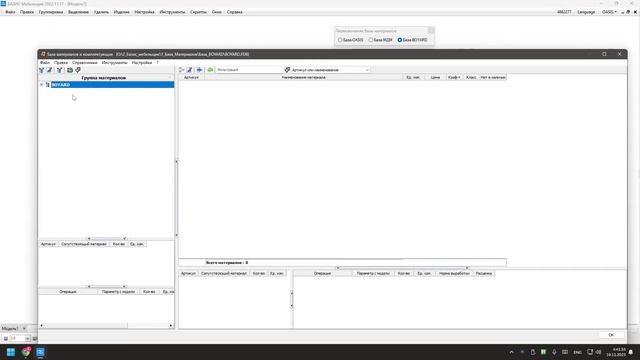Click green icon in materials toolbar
640x360 pixels.
coord(210,70)
